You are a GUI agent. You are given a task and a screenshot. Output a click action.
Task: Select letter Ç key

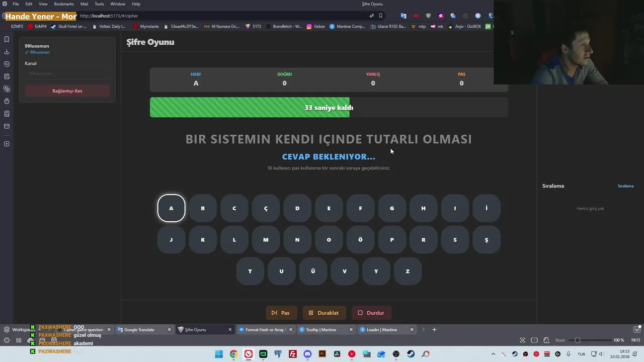[266, 208]
